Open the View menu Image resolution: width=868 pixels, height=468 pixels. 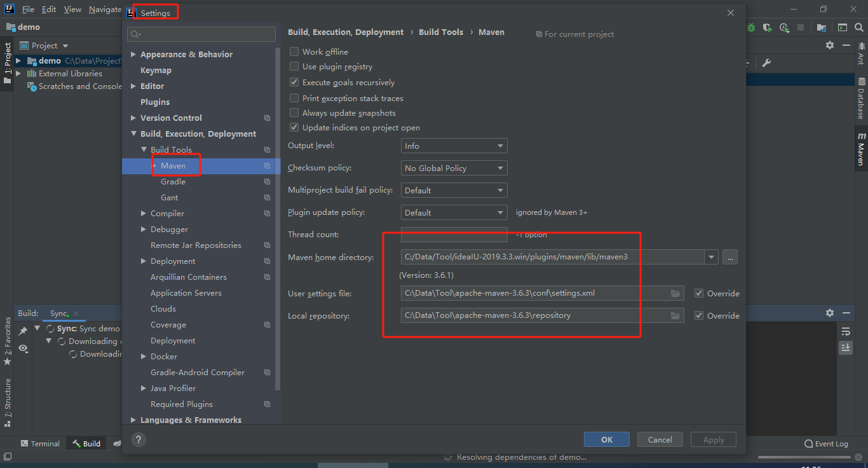72,10
